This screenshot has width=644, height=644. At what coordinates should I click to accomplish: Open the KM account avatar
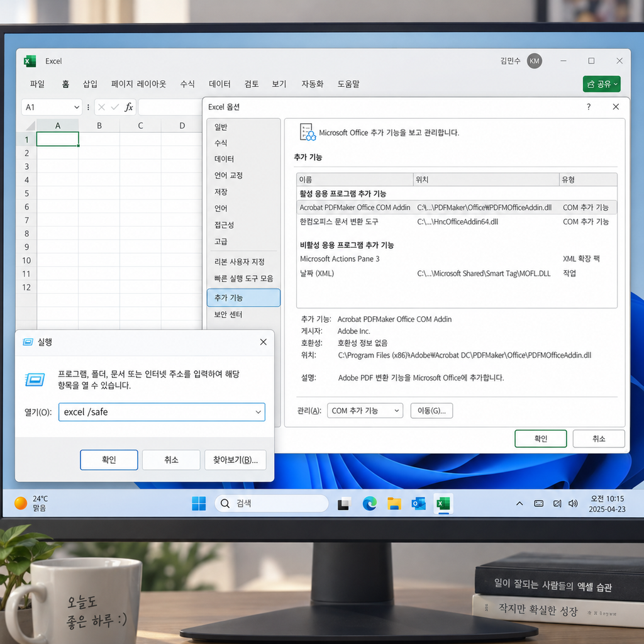coord(534,61)
